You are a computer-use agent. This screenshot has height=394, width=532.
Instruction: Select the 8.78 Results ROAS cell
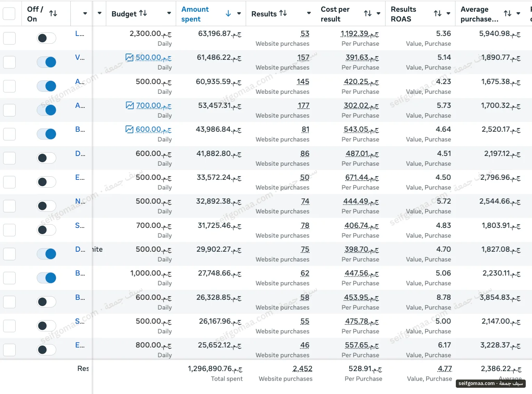click(444, 297)
